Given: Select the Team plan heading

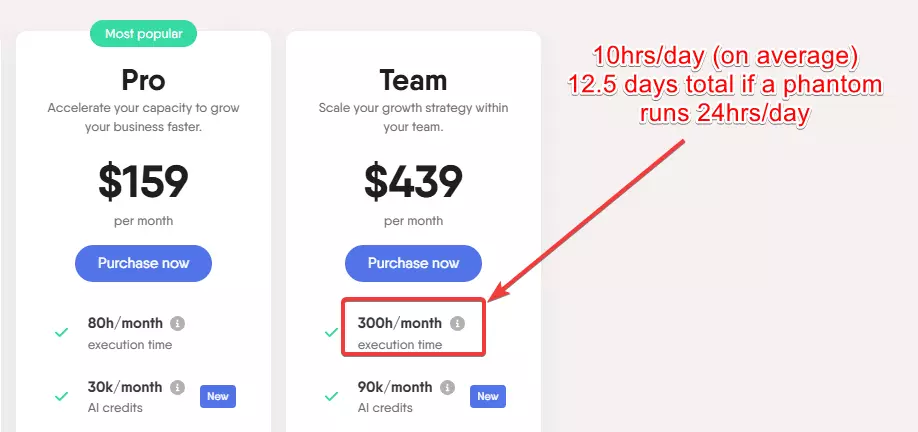Looking at the screenshot, I should pyautogui.click(x=413, y=80).
